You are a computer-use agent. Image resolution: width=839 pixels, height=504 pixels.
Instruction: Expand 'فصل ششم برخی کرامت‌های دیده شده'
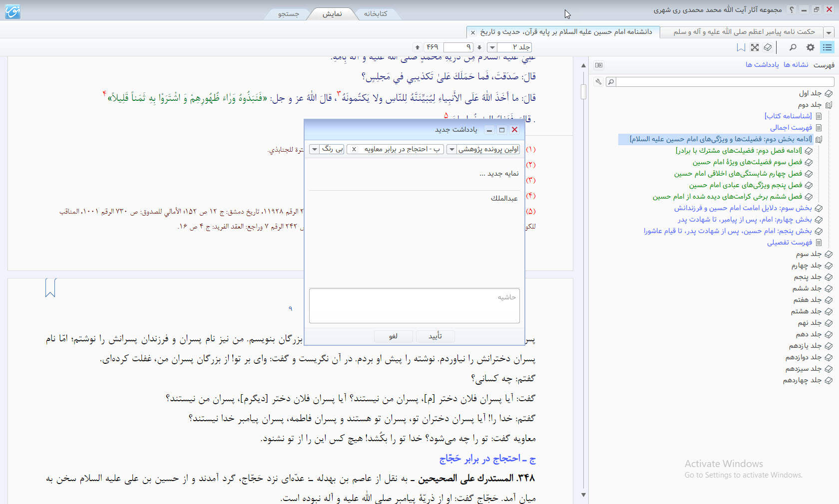click(809, 197)
